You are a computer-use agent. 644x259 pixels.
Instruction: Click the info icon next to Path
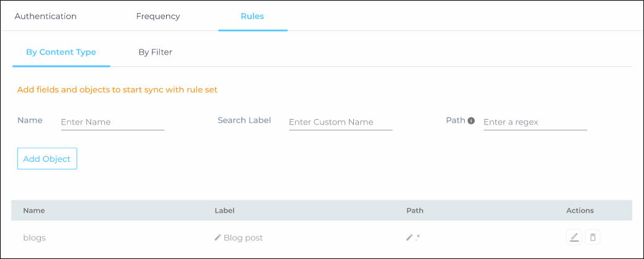[x=471, y=121]
